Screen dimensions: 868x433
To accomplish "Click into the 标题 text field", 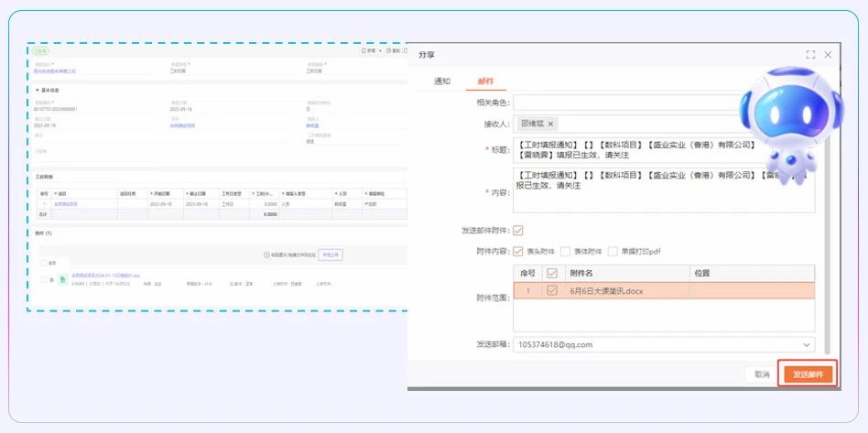I will 632,150.
